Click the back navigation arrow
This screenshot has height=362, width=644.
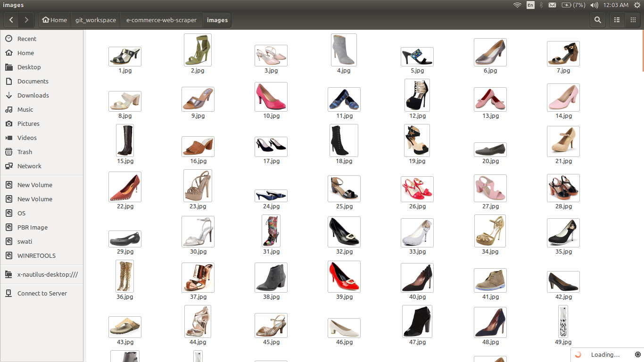(11, 20)
